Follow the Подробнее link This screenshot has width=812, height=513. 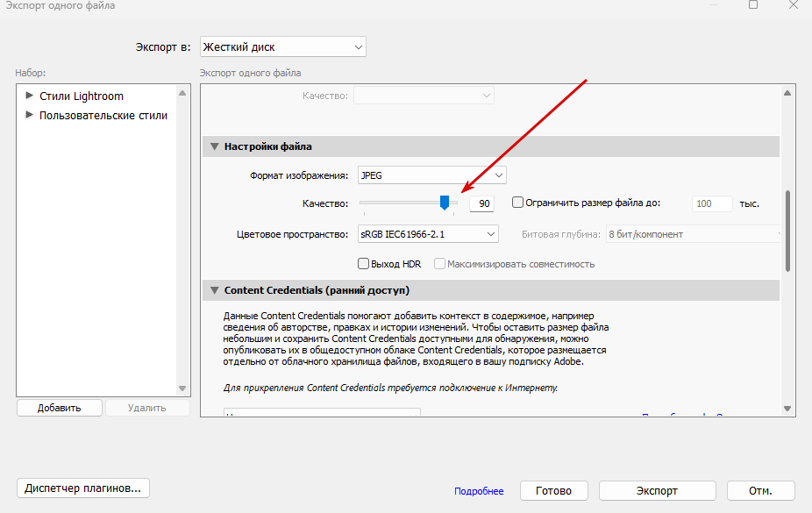point(479,491)
